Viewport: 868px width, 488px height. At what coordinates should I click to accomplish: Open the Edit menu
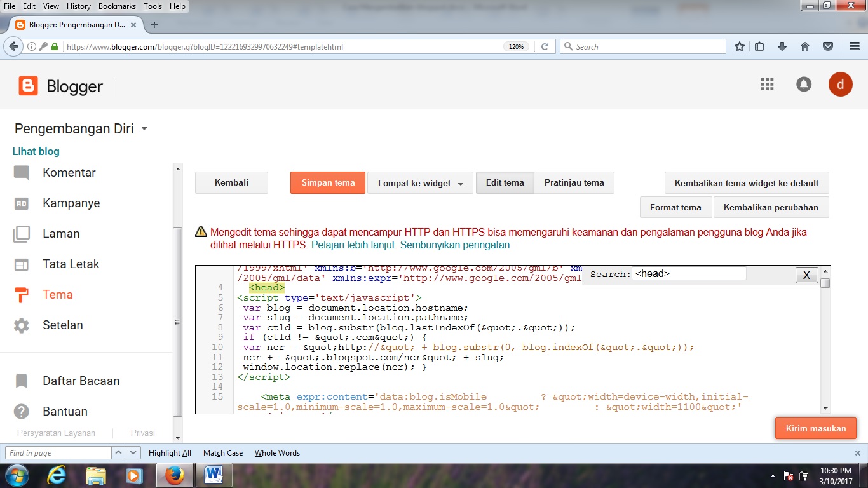[29, 6]
